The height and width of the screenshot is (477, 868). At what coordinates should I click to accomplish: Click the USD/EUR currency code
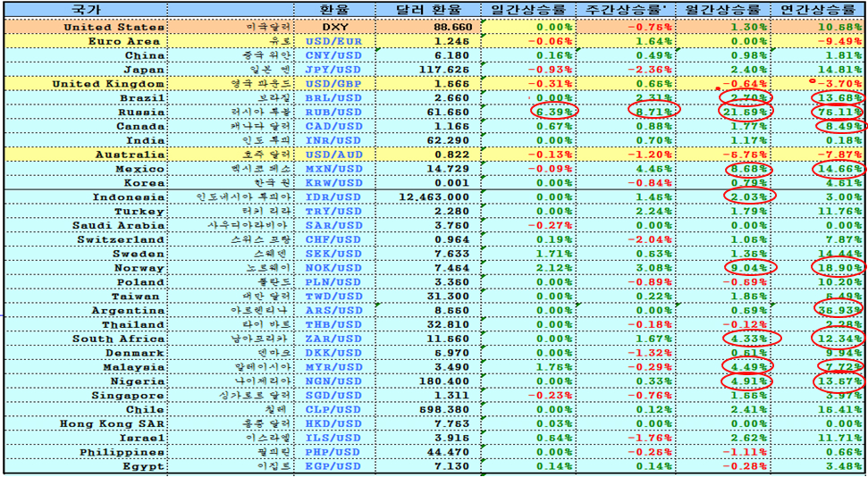pos(334,41)
